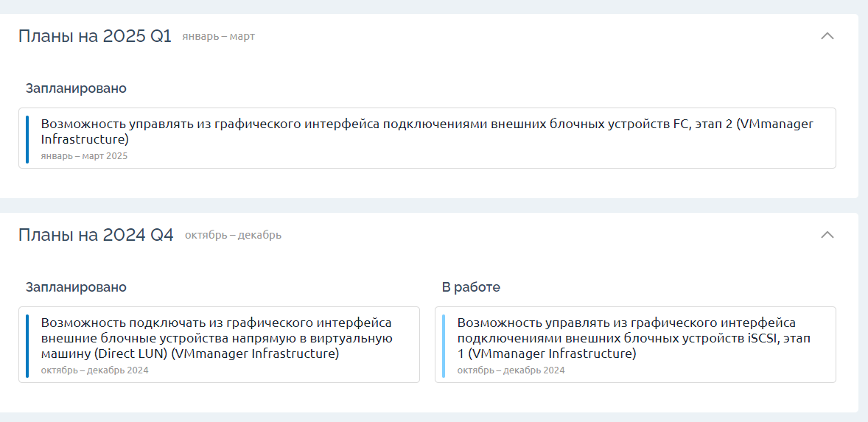Collapse the Планы на 2024 Q4 section chevron
Viewport: 868px width, 422px height.
[x=827, y=234]
